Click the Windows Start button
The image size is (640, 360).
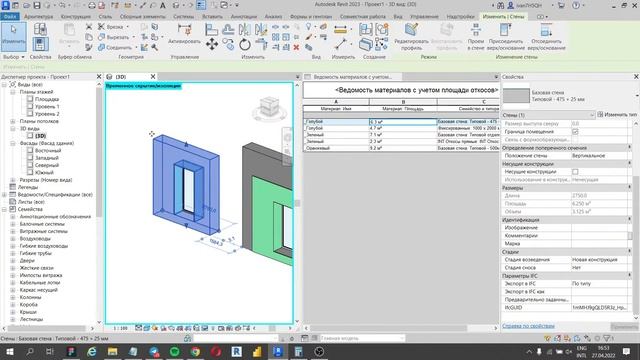[9, 351]
